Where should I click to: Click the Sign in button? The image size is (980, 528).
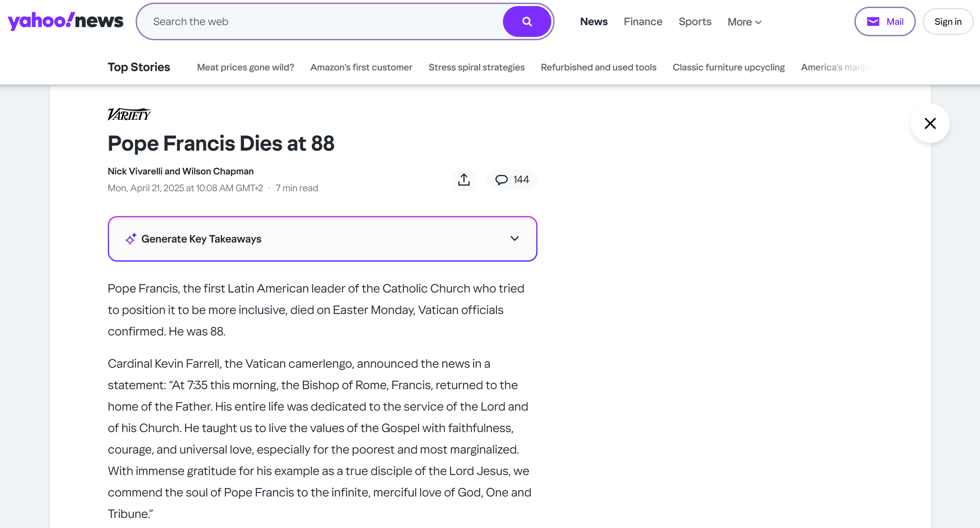tap(948, 22)
